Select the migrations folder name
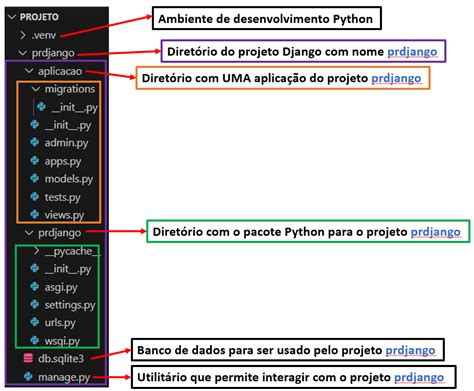The image size is (474, 391). point(70,89)
